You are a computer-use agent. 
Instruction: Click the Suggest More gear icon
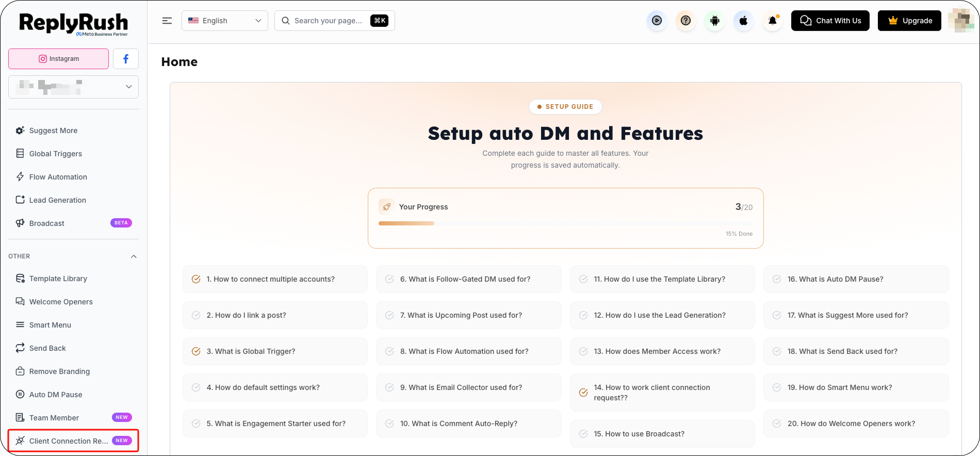(20, 131)
